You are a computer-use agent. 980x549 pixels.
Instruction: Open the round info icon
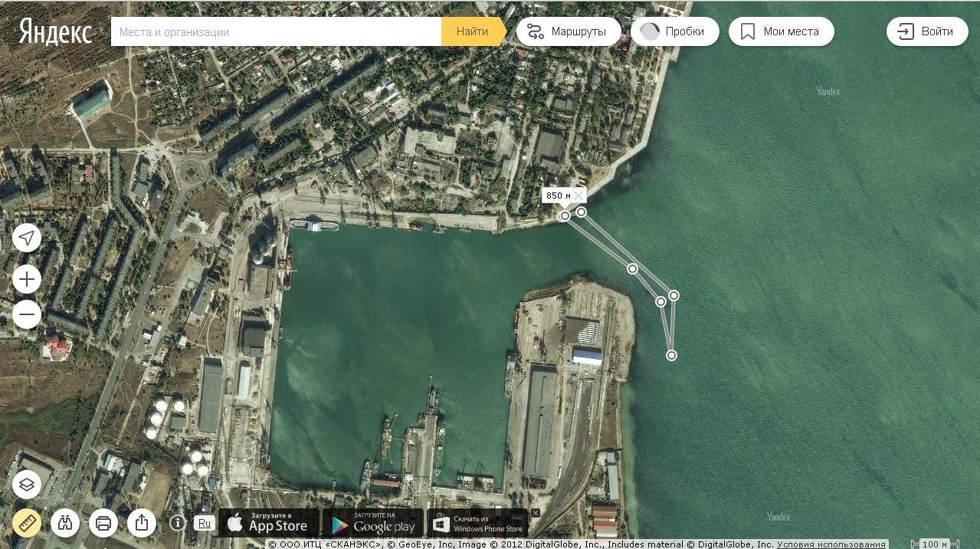tap(178, 523)
